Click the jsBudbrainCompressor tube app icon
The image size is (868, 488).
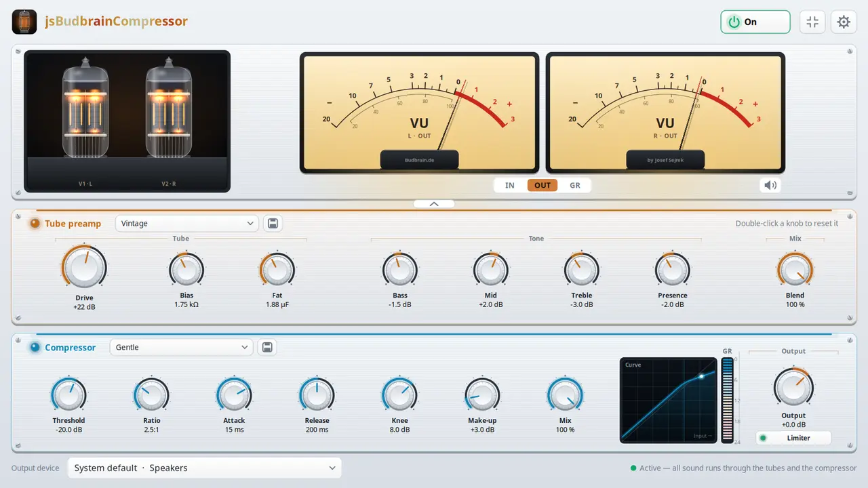click(x=24, y=22)
